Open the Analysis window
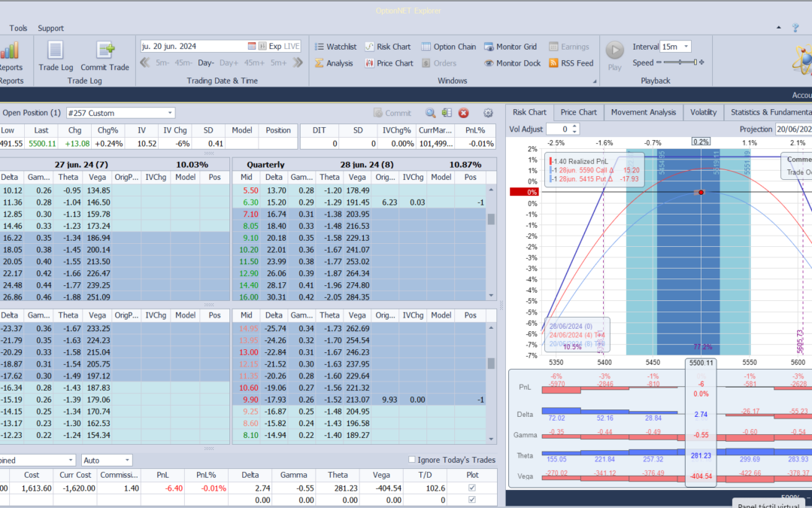This screenshot has width=812, height=508. point(334,63)
